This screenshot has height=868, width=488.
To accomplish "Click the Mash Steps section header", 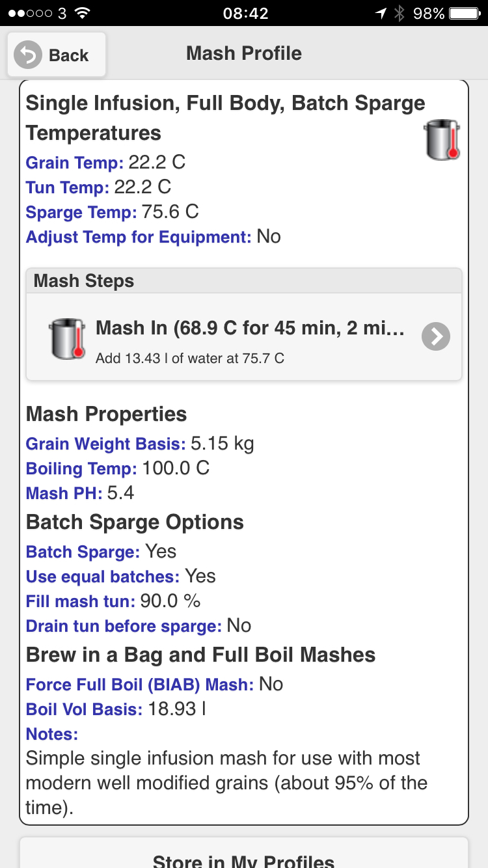I will 243,281.
